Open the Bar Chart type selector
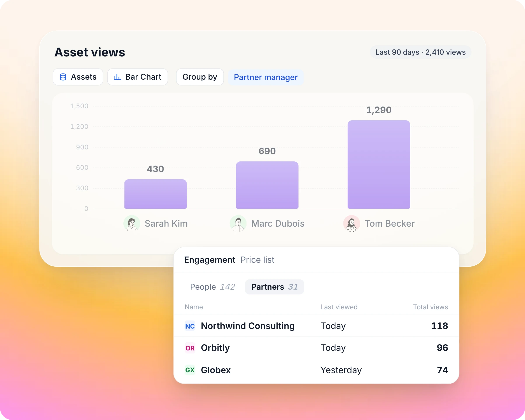The image size is (525, 420). point(138,77)
